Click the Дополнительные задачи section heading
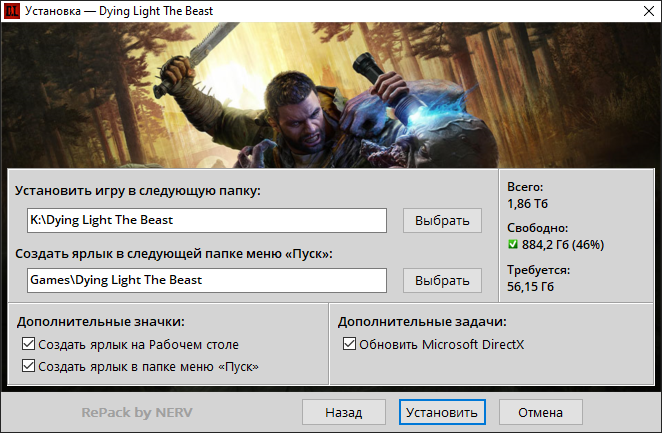Viewport: 662px width, 433px height. click(422, 322)
